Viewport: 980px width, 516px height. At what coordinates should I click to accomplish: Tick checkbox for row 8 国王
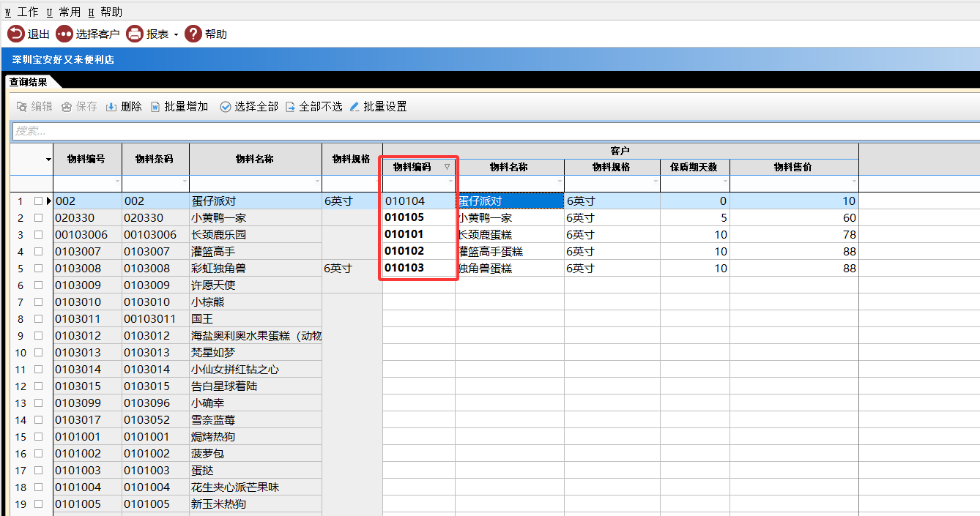[38, 319]
